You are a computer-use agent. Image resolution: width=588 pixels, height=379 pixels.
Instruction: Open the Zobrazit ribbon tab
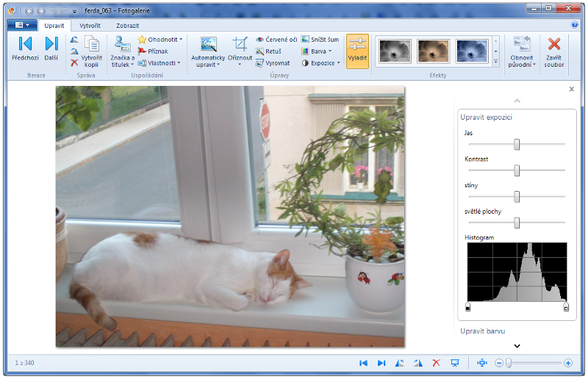(127, 25)
